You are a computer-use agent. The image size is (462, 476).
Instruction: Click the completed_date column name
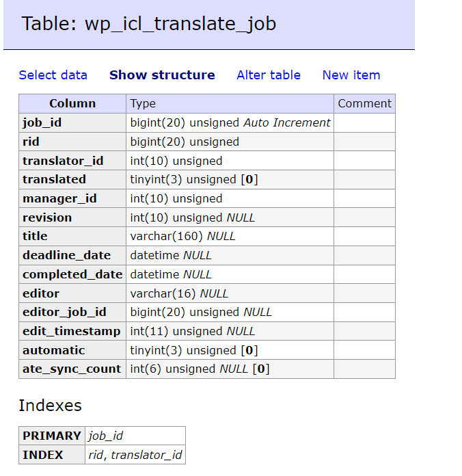[72, 274]
